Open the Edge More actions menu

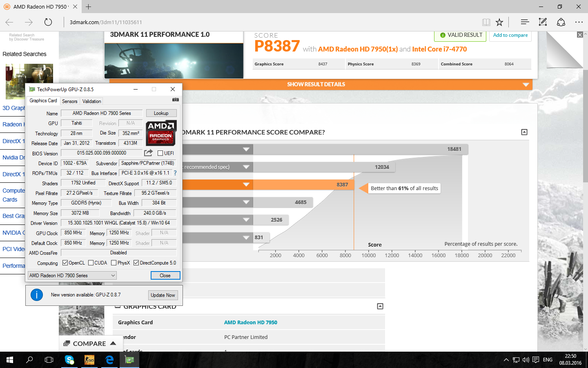(x=579, y=22)
